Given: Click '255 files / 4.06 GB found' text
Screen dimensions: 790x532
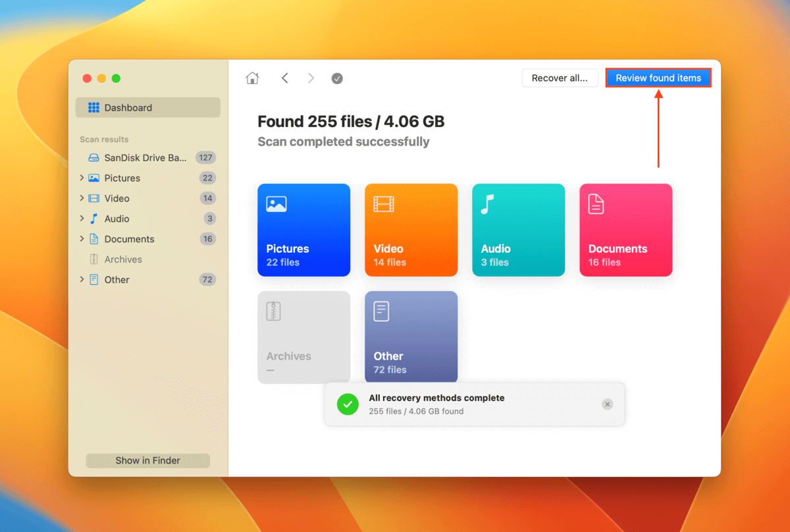Looking at the screenshot, I should [x=416, y=412].
